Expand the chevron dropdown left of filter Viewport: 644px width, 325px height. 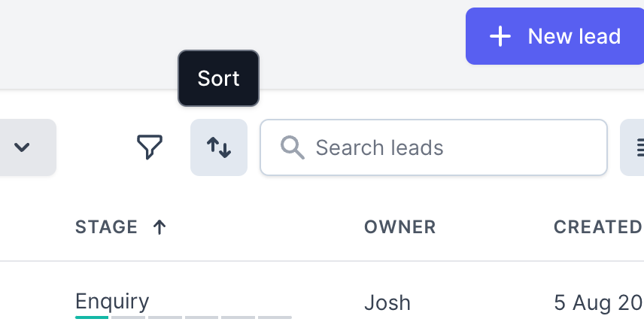[23, 147]
